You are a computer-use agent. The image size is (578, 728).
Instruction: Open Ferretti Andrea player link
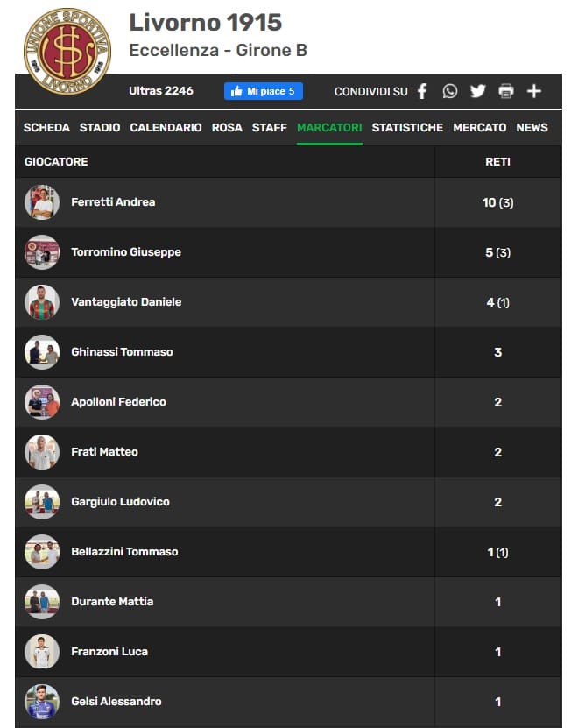113,202
